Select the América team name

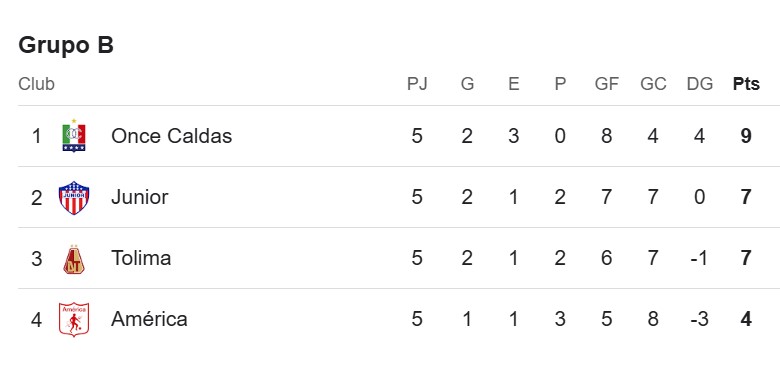(x=149, y=319)
